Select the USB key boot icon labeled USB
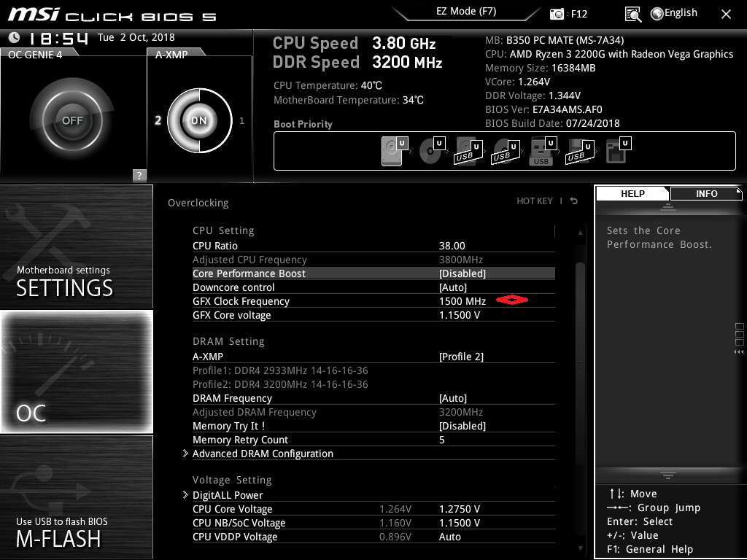Screen dimensions: 747x560 tap(543, 151)
